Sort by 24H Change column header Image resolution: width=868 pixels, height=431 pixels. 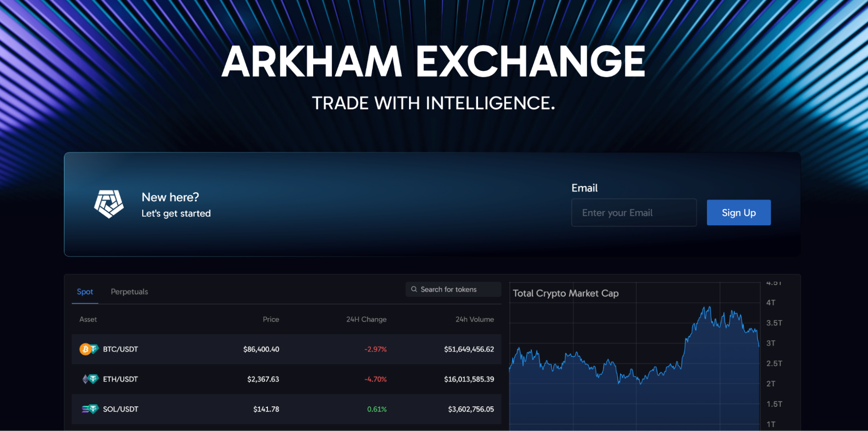tap(366, 319)
